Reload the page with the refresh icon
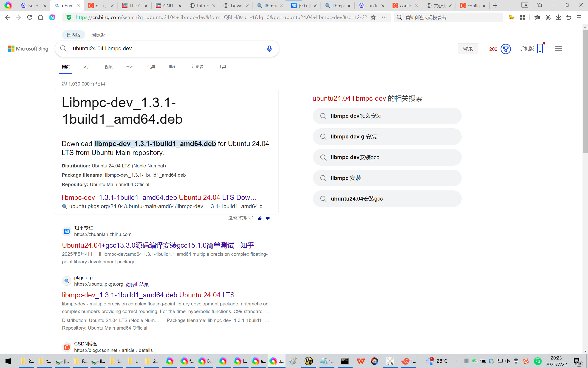The image size is (588, 368). tap(30, 17)
